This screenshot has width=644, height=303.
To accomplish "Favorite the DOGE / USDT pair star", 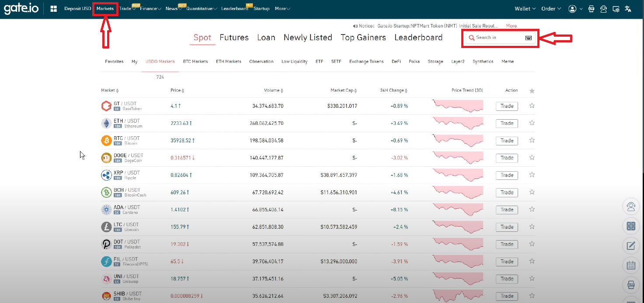I will [532, 158].
